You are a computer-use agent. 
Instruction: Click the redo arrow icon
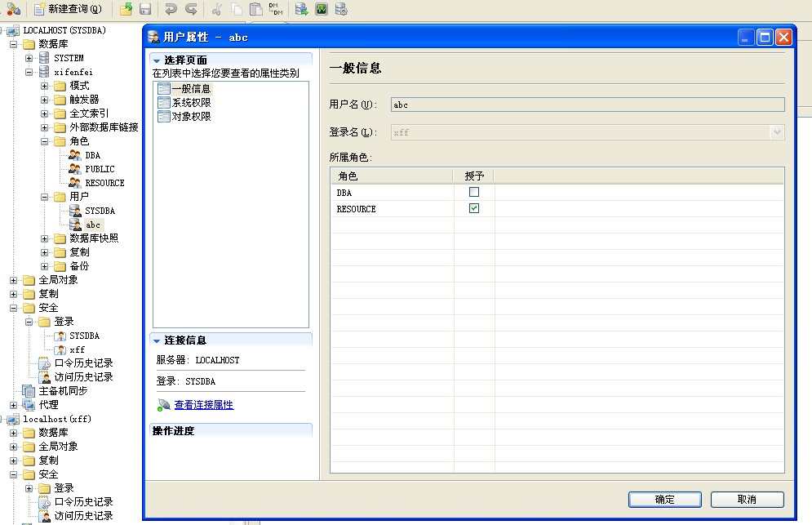[x=191, y=9]
